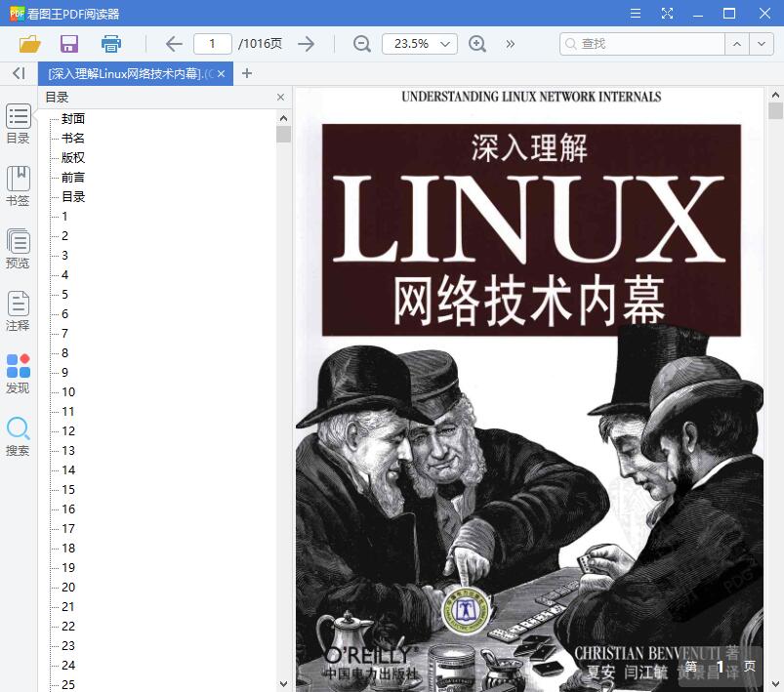Select chapter 24 in the outline

[x=68, y=665]
